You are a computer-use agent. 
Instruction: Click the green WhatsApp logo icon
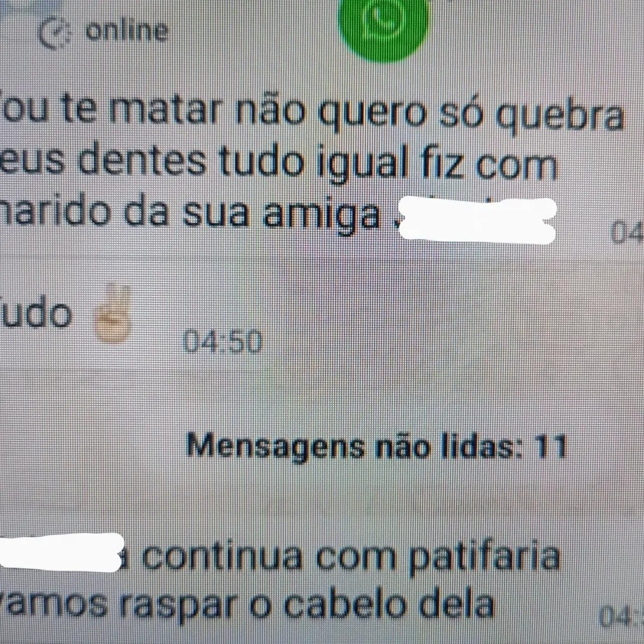pyautogui.click(x=383, y=26)
